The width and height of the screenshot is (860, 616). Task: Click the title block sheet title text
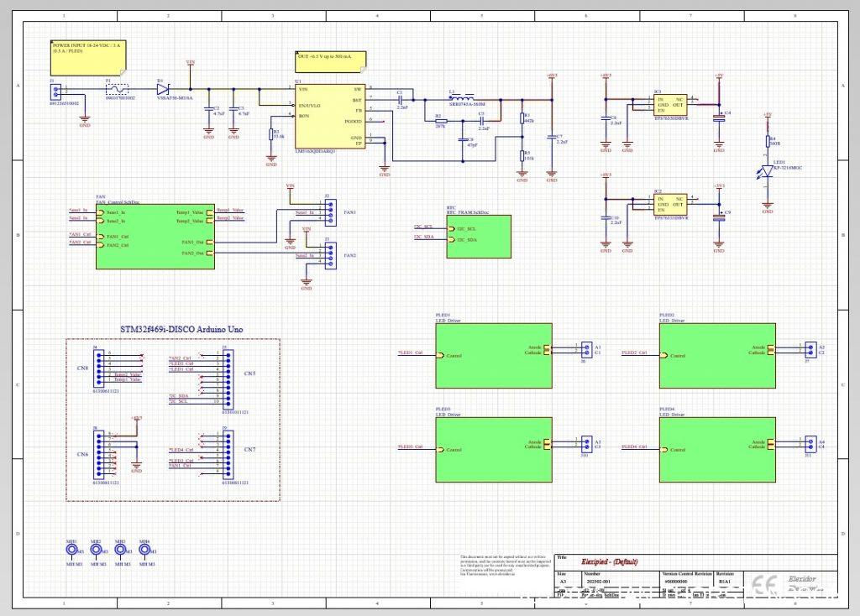[x=610, y=561]
